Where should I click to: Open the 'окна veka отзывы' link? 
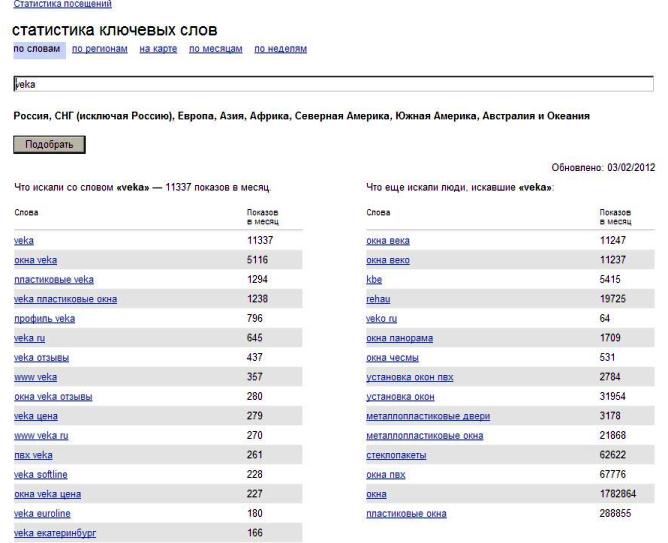coord(53,397)
